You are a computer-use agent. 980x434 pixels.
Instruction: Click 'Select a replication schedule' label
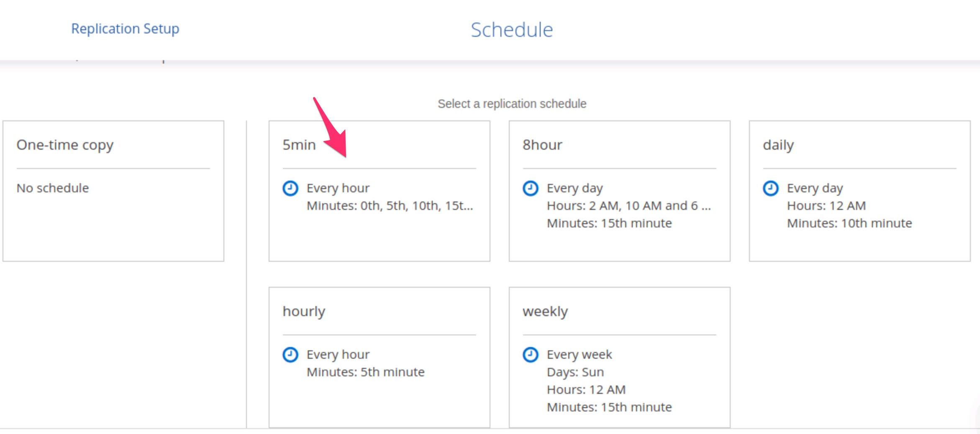click(x=512, y=104)
